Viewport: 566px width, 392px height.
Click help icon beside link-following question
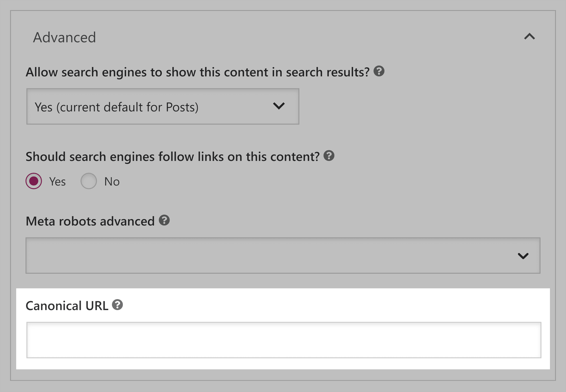[329, 157]
